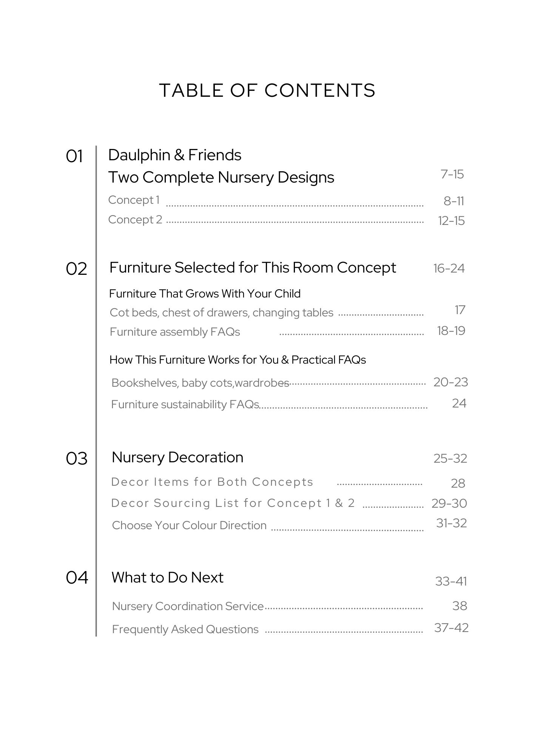The width and height of the screenshot is (534, 756).
Task: Click Furniture That Grows With Your Child
Action: [x=205, y=294]
